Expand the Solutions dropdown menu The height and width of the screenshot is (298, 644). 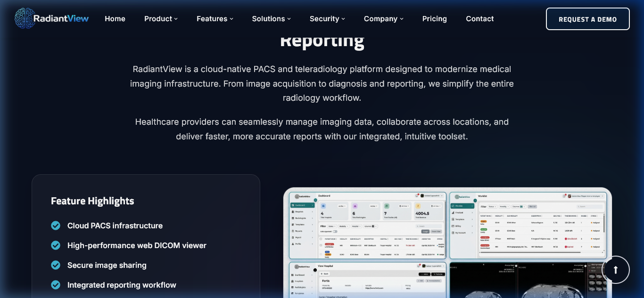[x=272, y=19]
